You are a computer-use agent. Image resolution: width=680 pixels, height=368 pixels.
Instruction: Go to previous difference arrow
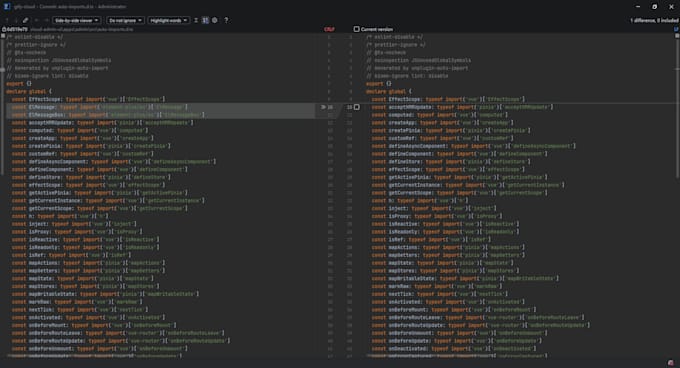7,20
